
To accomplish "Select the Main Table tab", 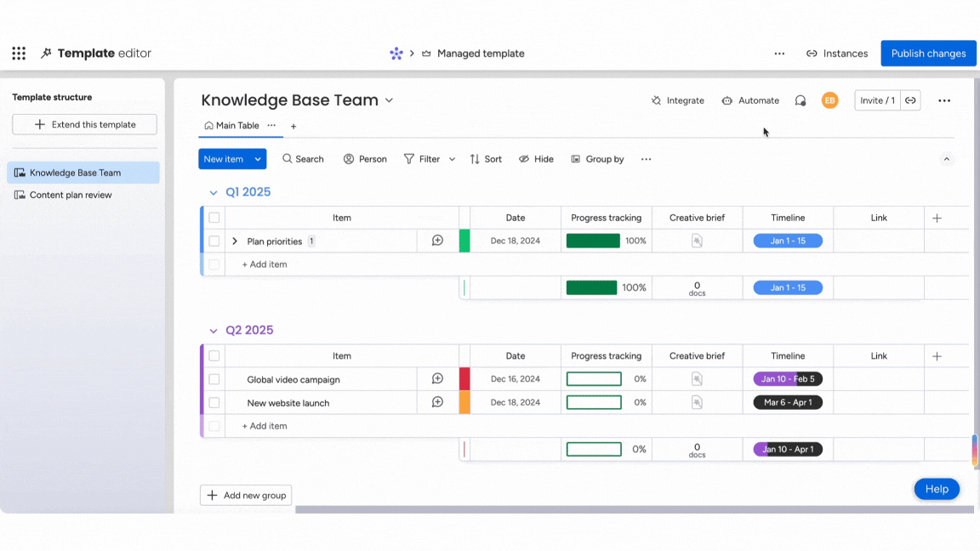I will [x=232, y=126].
